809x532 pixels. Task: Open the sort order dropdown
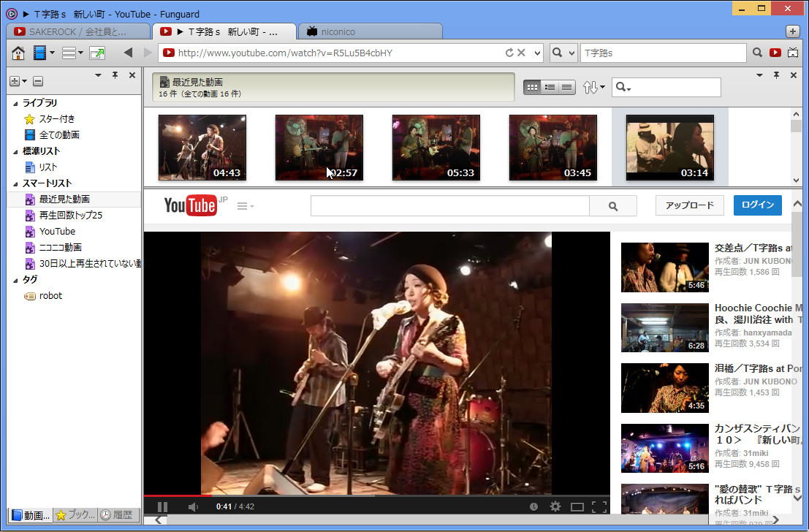(594, 87)
